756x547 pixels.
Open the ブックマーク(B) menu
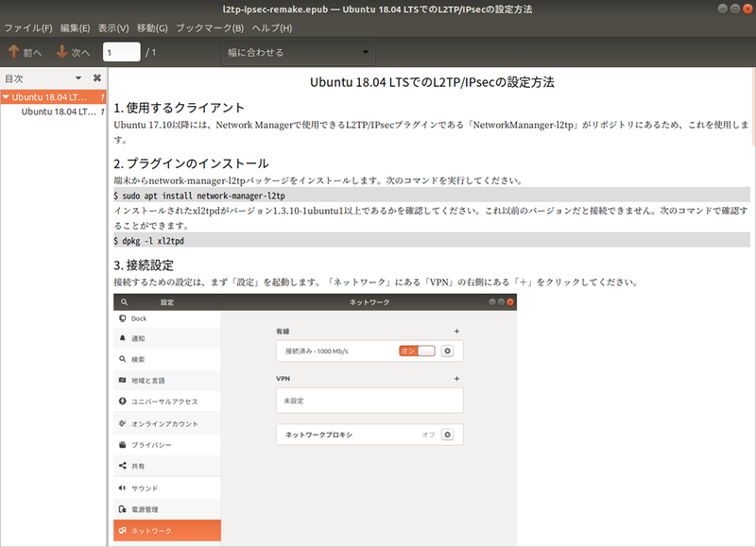click(210, 27)
